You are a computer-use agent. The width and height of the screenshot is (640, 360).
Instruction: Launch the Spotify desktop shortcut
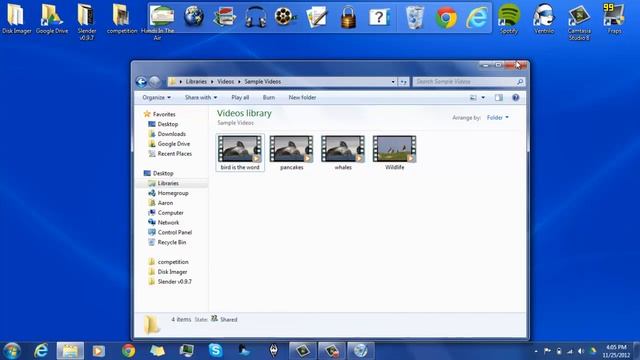pyautogui.click(x=509, y=18)
